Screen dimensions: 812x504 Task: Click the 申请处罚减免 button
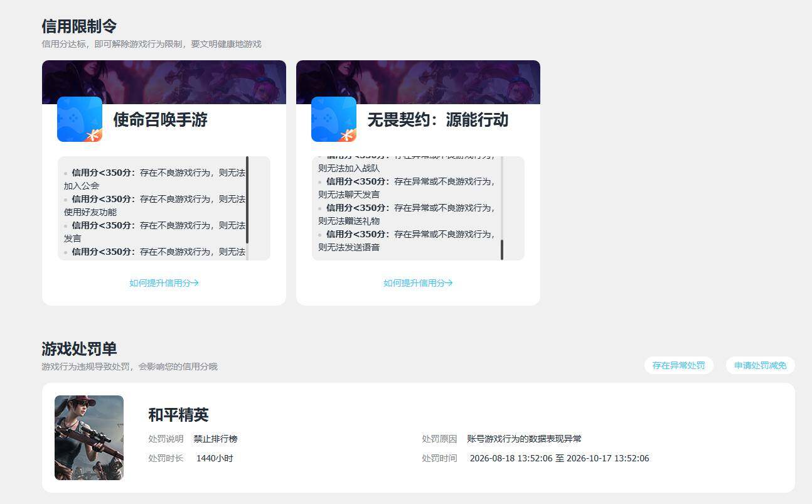761,365
